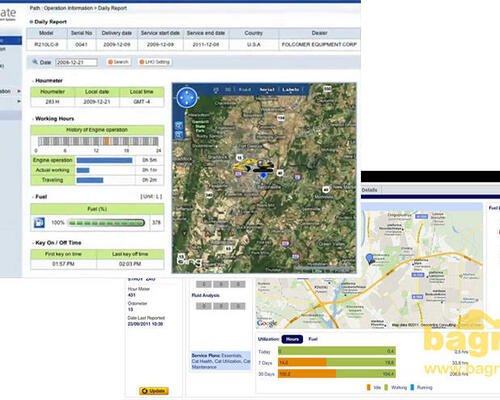Expand the second sidebar arrow item
Viewport: 500px width, 400px height.
pyautogui.click(x=19, y=101)
